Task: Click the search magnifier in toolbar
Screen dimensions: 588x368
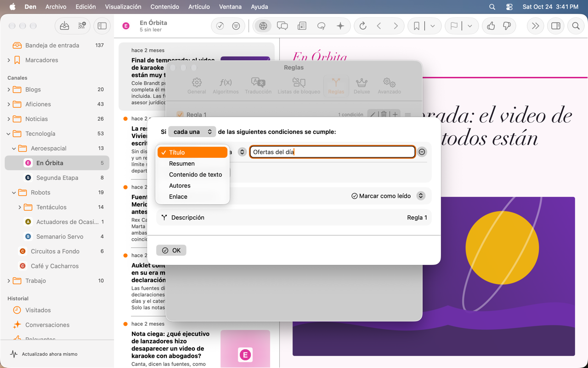Action: (x=576, y=26)
